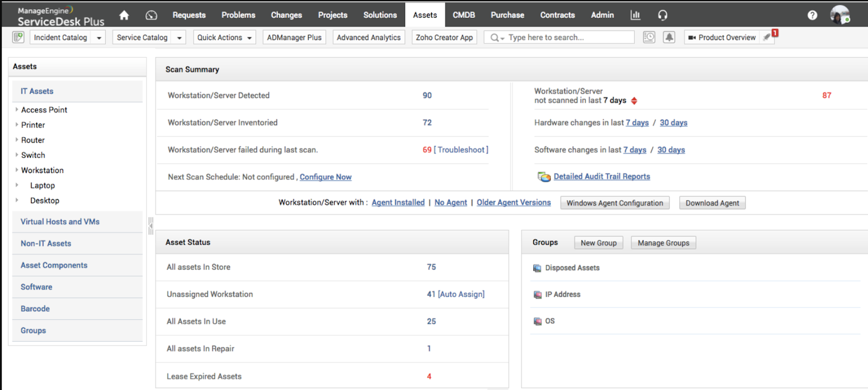
Task: Click Windows Agent Configuration button
Action: pos(615,203)
